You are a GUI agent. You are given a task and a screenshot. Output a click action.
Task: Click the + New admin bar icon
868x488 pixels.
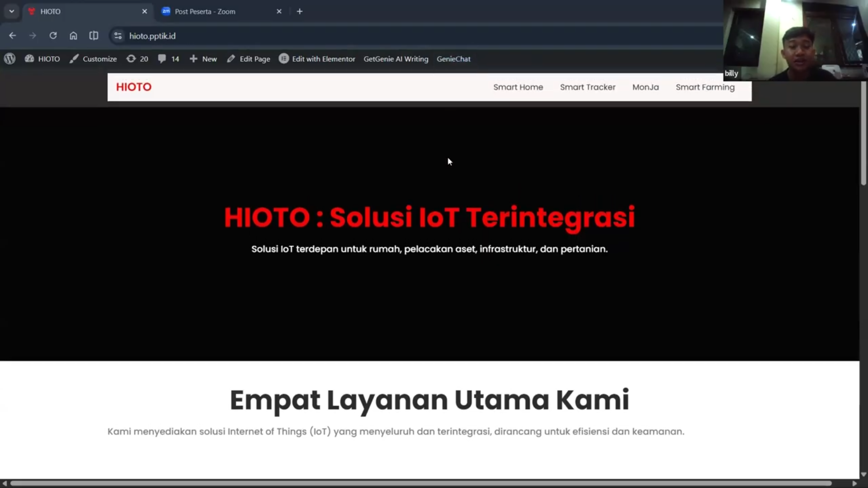point(193,59)
